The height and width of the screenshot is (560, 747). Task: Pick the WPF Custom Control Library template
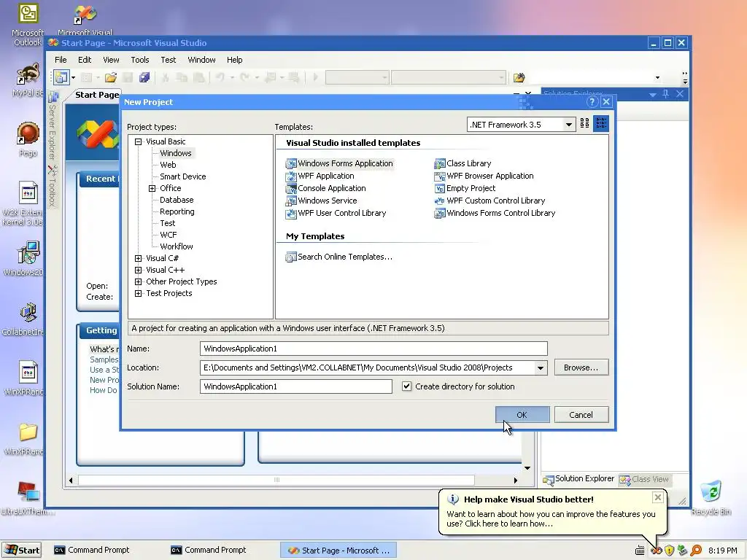(x=489, y=201)
